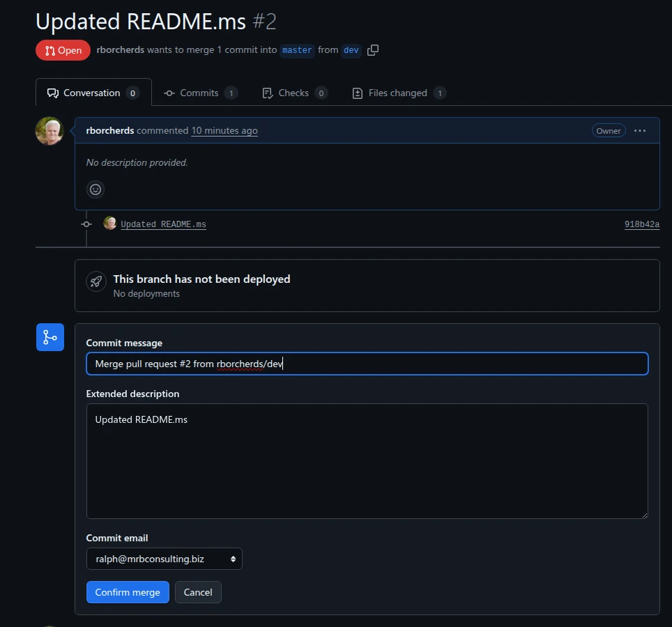Click the 'No deployments' text
This screenshot has height=627, width=672.
(x=146, y=293)
